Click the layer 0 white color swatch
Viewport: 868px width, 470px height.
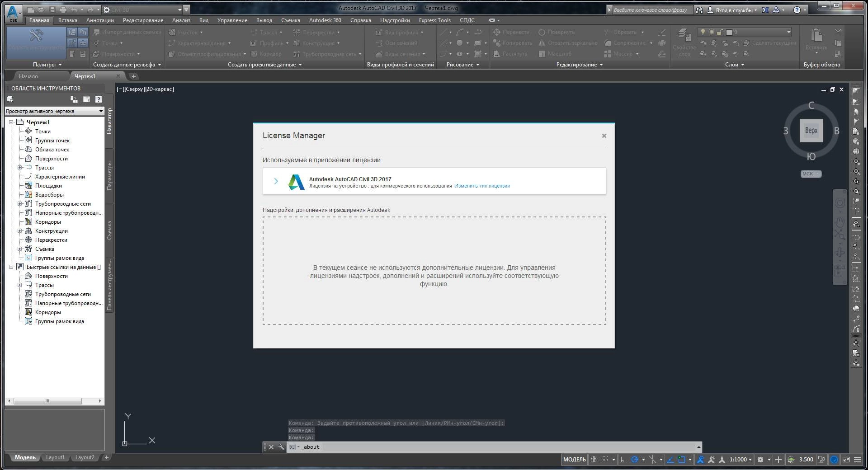[729, 32]
